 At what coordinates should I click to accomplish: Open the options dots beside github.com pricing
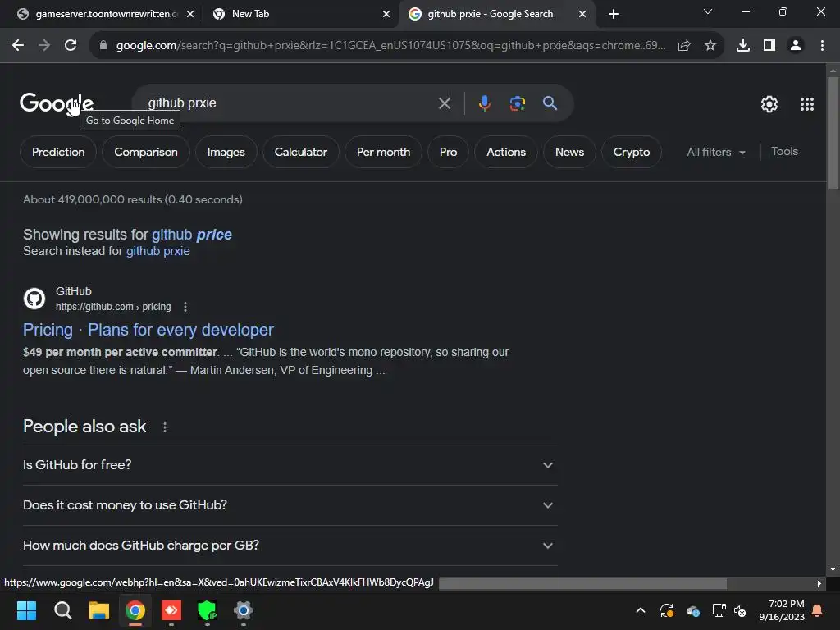185,307
